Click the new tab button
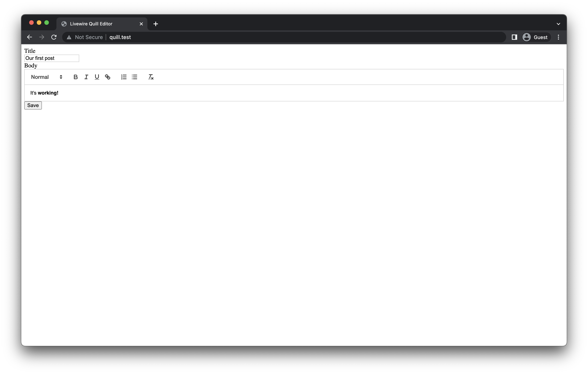This screenshot has width=588, height=374. pos(156,23)
